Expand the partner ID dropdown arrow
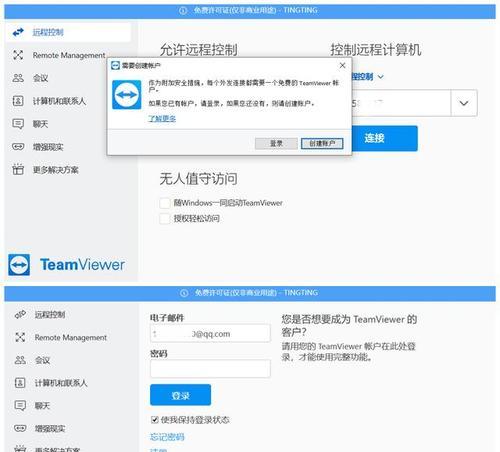Screen dimensions: 500x452 tap(464, 103)
